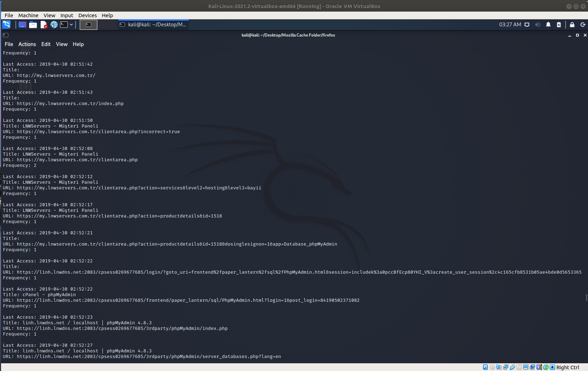The image size is (588, 371).
Task: Open the power manager battery icon
Action: pyautogui.click(x=559, y=25)
